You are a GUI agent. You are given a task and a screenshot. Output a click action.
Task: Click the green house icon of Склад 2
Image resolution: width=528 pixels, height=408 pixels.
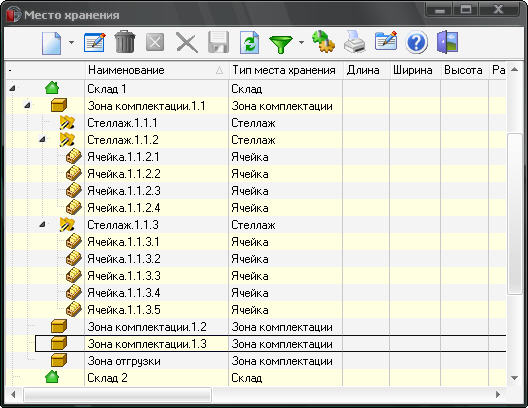[x=52, y=377]
